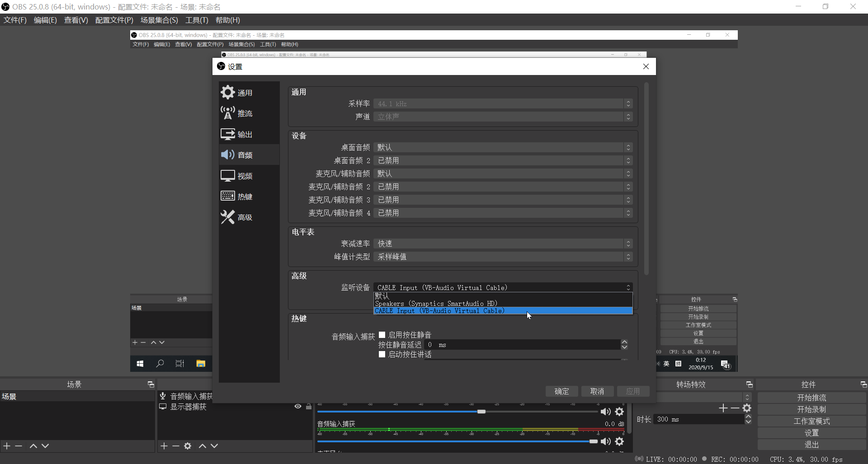Open the 推流 streaming settings
Viewport: 868px width, 464px height.
(244, 113)
